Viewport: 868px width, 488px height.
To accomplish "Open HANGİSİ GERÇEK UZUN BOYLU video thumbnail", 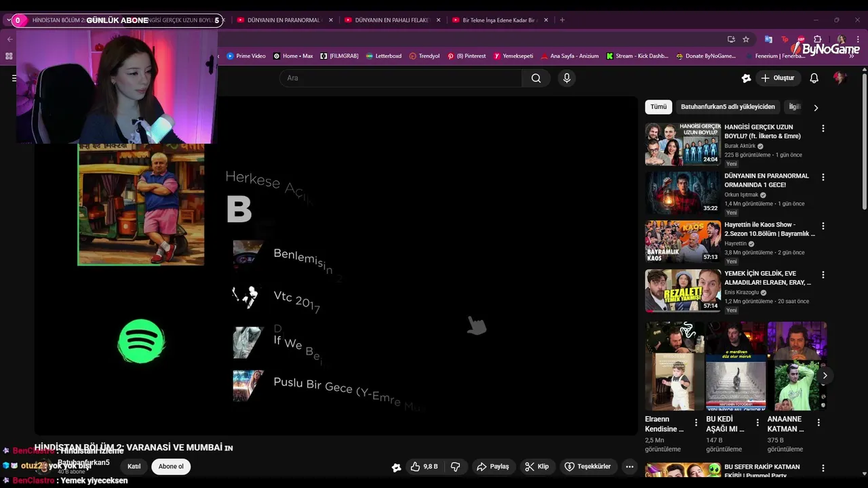I will [682, 144].
